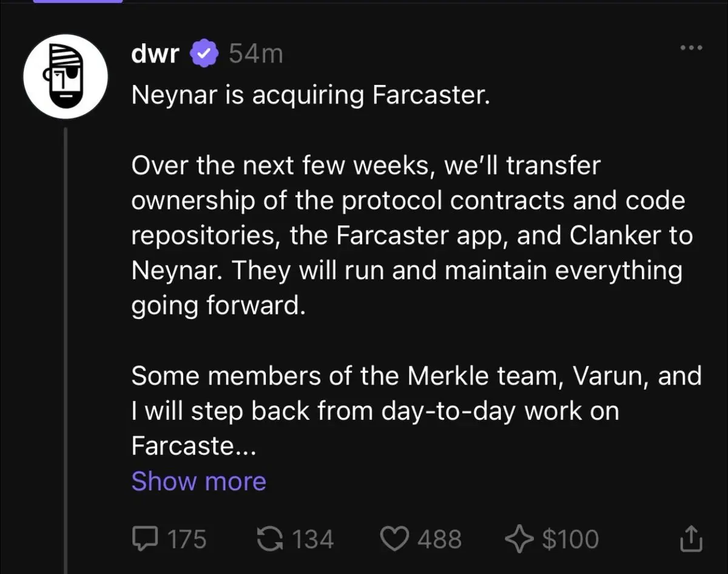Click the $100 tip amount

(570, 539)
